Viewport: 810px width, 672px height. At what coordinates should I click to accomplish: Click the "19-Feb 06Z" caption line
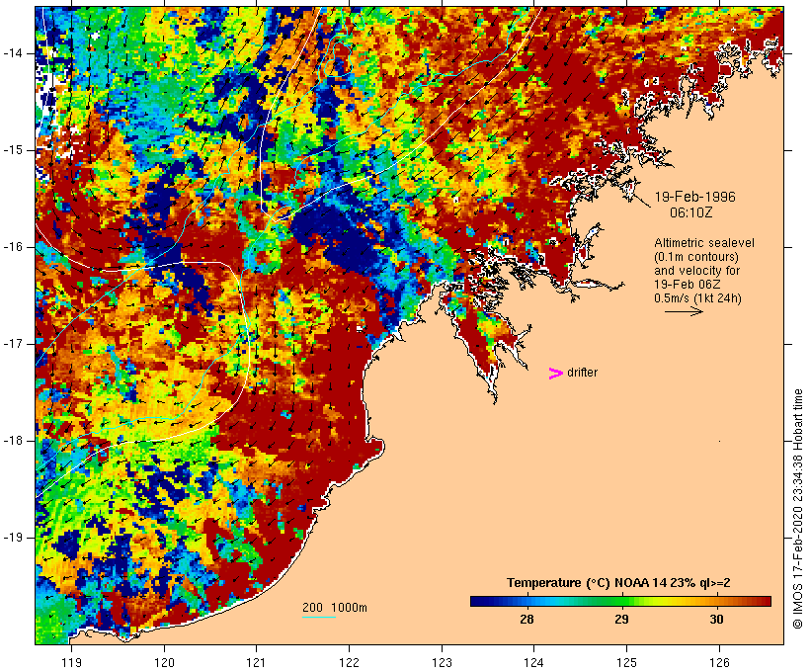point(688,285)
